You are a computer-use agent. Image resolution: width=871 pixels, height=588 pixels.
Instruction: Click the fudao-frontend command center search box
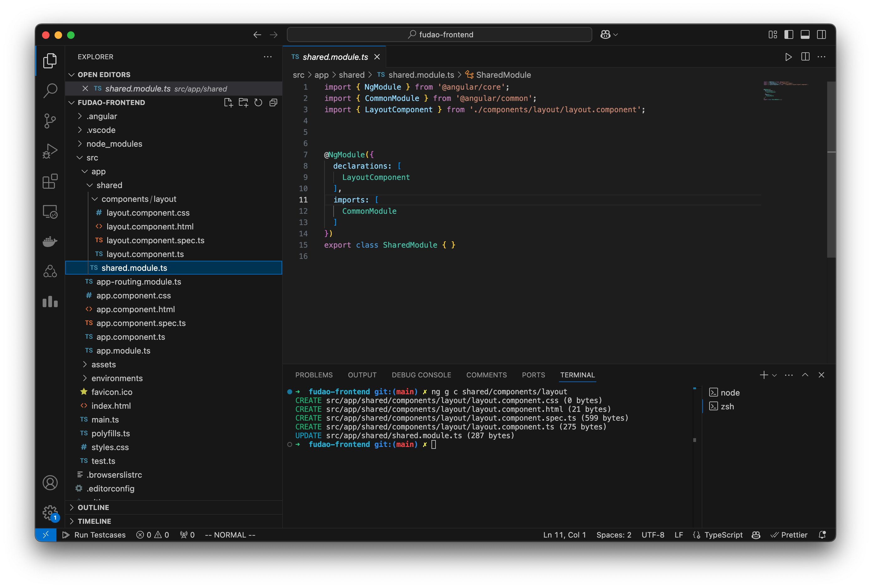tap(439, 34)
